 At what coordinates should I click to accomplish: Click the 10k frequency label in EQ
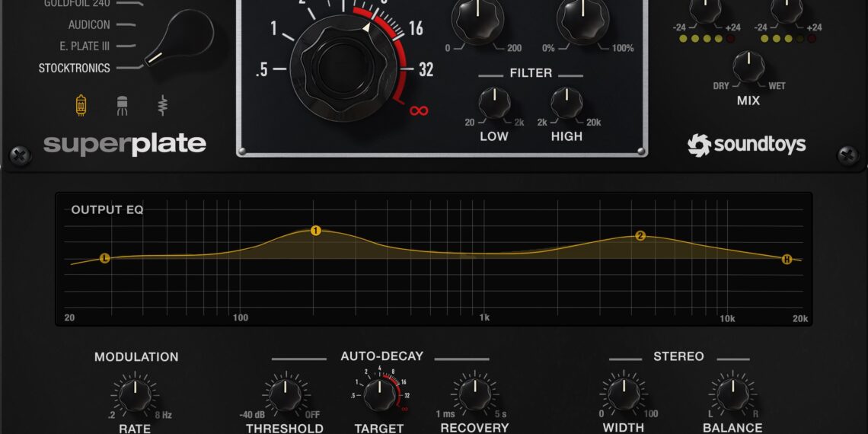727,318
